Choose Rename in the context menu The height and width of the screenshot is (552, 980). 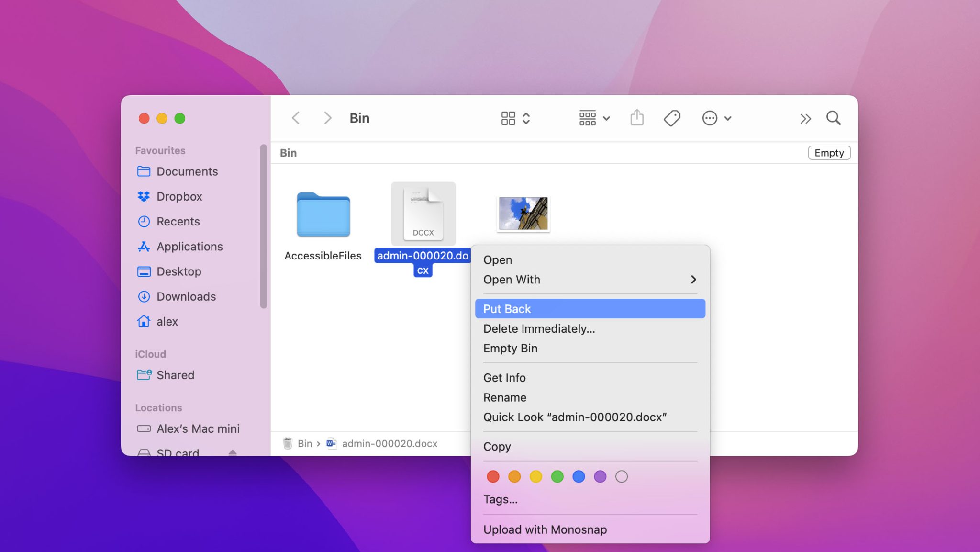(590, 397)
